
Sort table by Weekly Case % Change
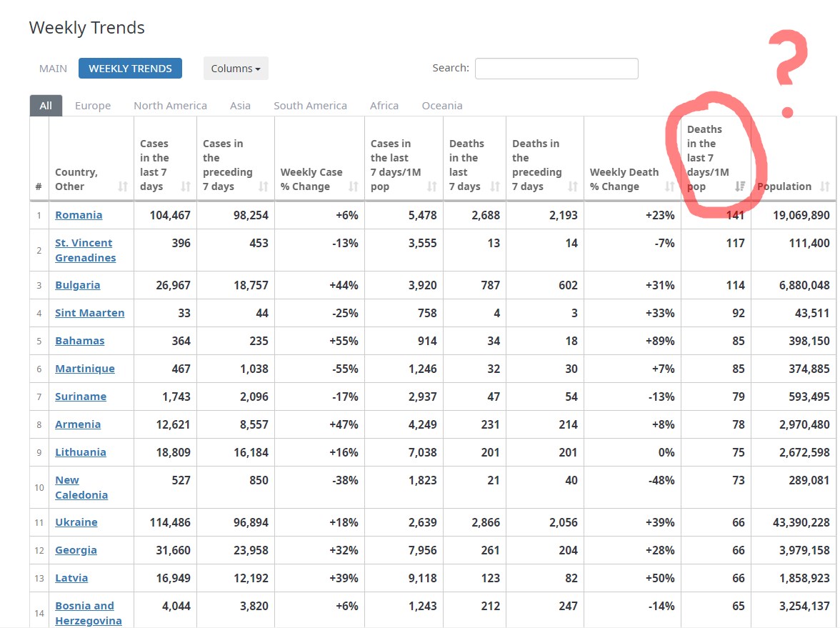(x=354, y=186)
